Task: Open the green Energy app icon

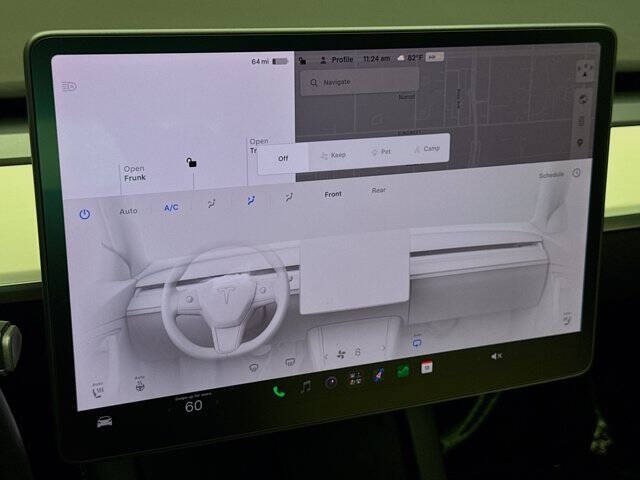Action: point(403,371)
